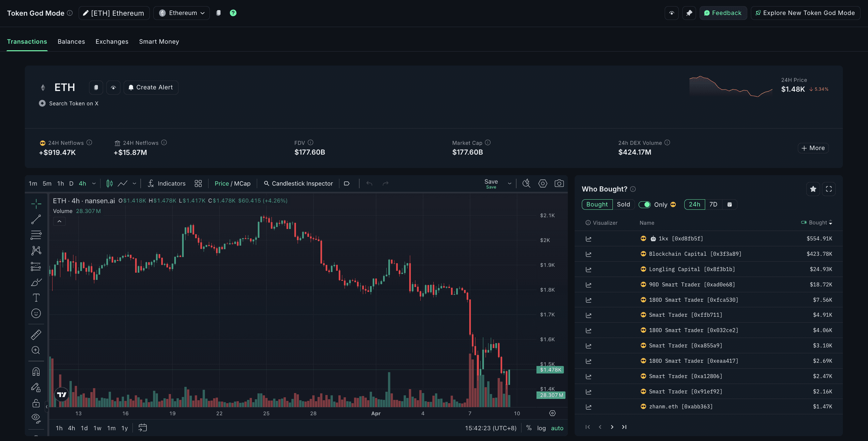Select the trend line drawing tool
The image size is (868, 441).
click(x=36, y=219)
